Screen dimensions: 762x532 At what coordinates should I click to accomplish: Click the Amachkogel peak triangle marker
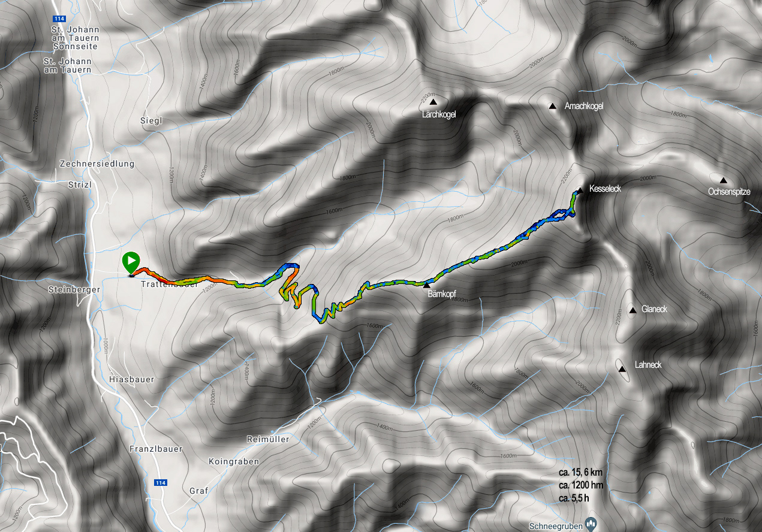point(552,107)
